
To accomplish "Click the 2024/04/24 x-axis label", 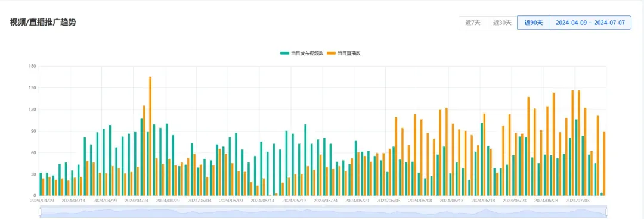I will (137, 201).
